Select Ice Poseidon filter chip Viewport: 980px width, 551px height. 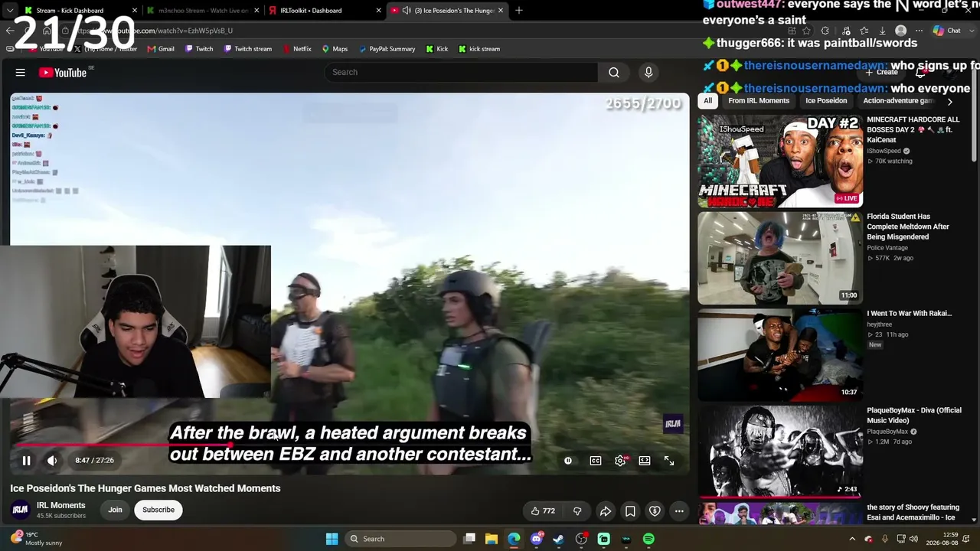tap(826, 101)
